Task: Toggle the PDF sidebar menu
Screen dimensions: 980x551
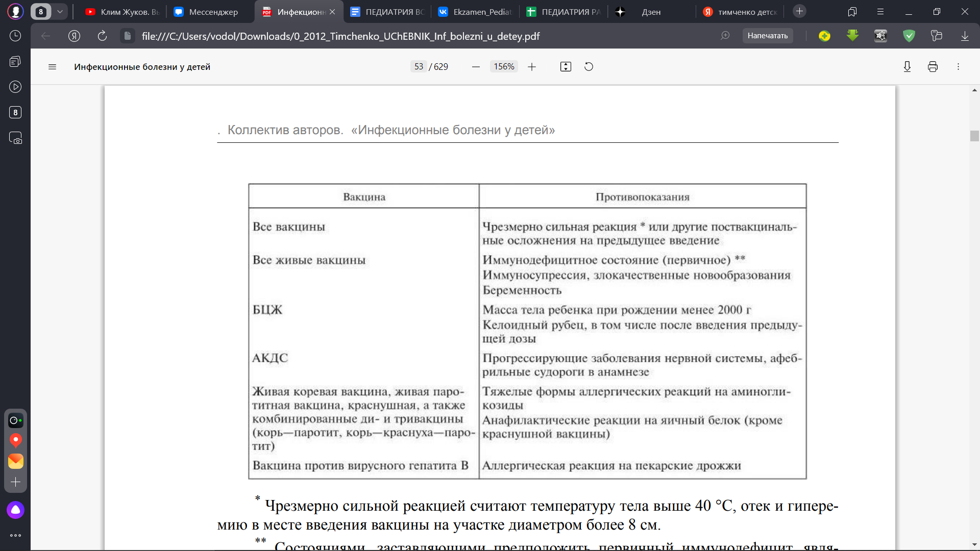Action: click(x=52, y=67)
